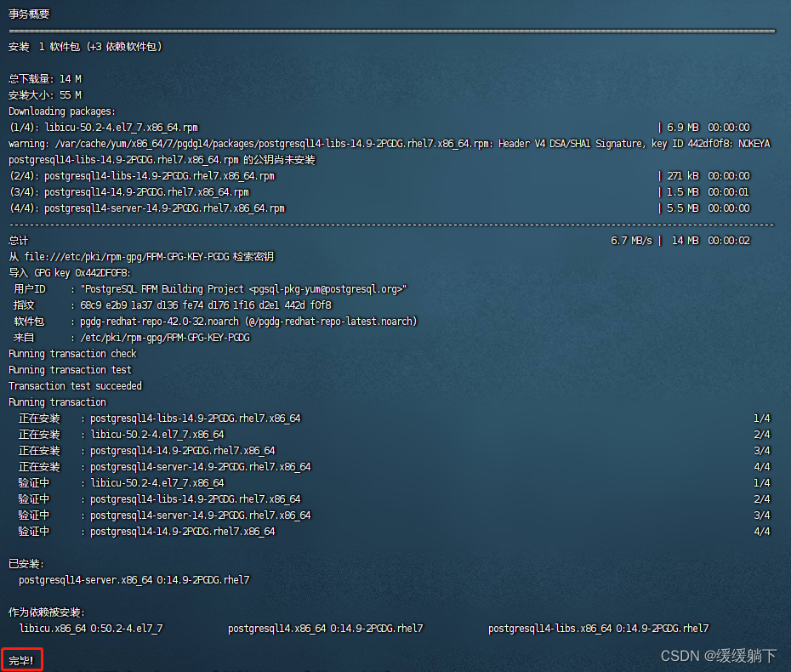Select '正在安装' row for postgresql14-server-14.9-2PGDG
This screenshot has width=791, height=672.
(395, 467)
